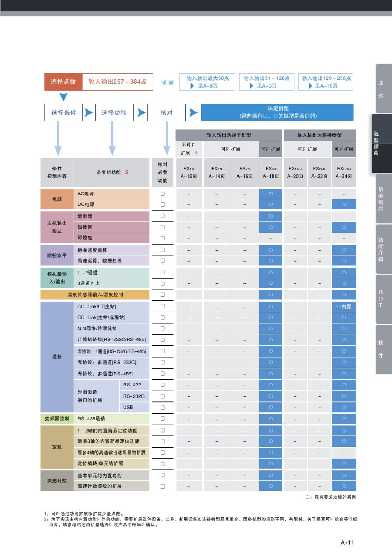Click the blue arrow before 核对
Screen dimensions: 392x558
click(x=141, y=112)
